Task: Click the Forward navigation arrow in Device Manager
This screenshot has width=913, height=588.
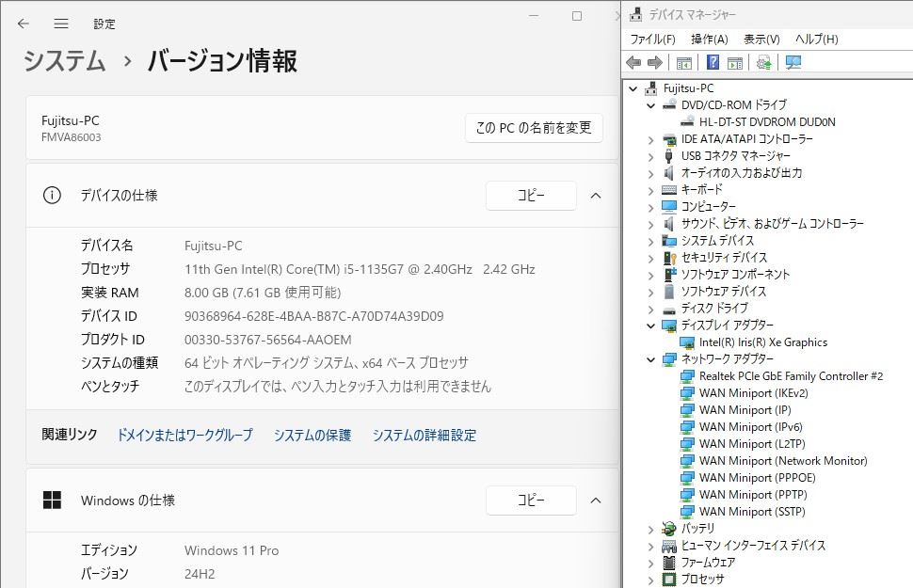Action: coord(654,62)
